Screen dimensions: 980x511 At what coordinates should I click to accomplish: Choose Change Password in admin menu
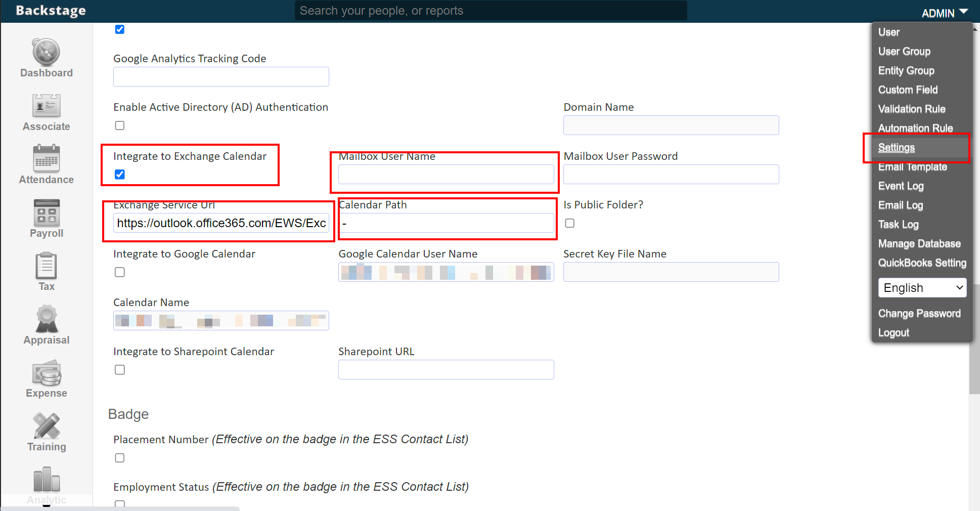pos(919,314)
